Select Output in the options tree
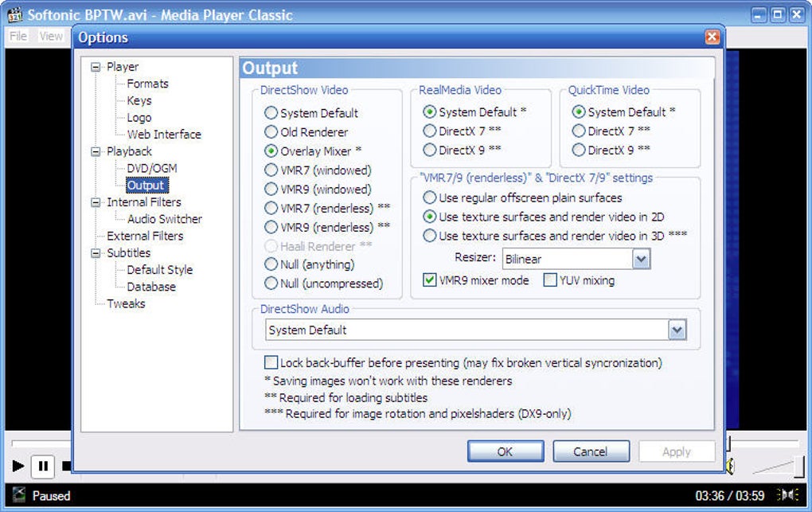The width and height of the screenshot is (812, 512). 147,185
